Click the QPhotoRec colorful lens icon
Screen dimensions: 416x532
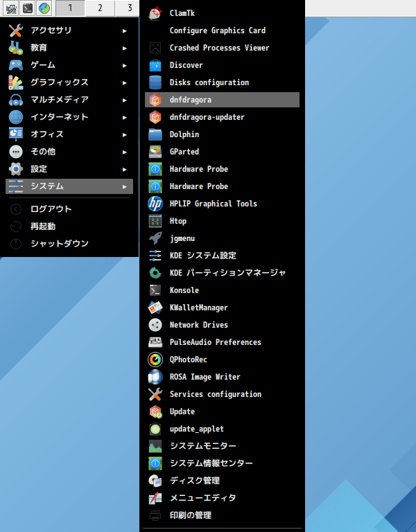click(x=155, y=360)
